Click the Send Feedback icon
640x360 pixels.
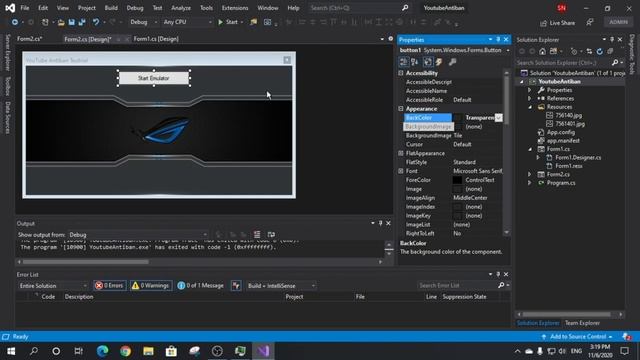pyautogui.click(x=589, y=23)
